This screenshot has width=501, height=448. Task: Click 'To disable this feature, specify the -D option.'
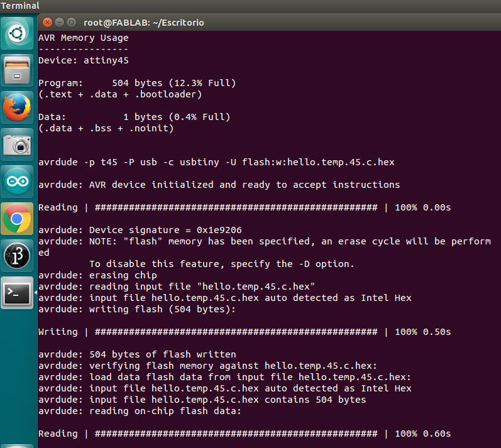pyautogui.click(x=222, y=264)
